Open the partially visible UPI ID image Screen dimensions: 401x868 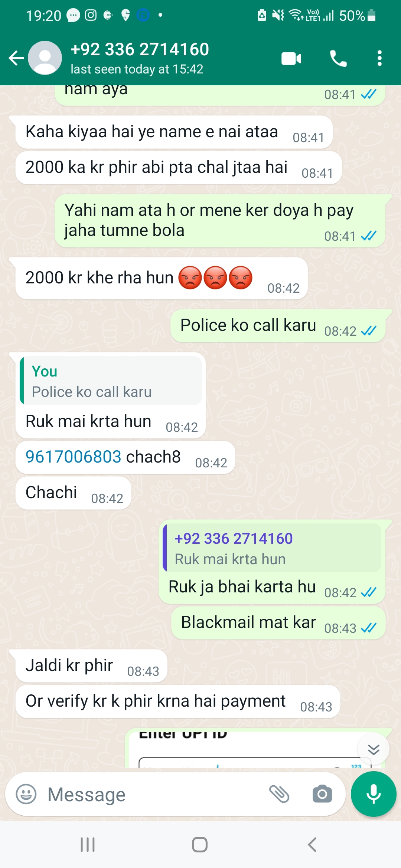tap(256, 747)
